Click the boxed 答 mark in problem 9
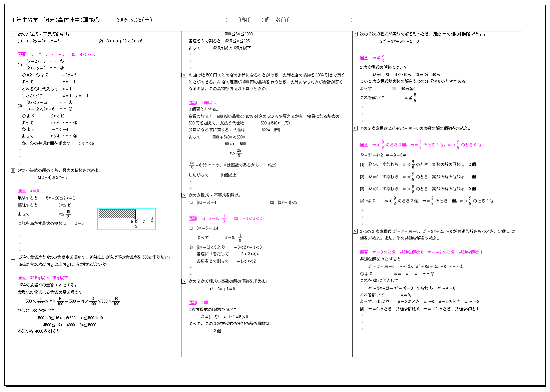The width and height of the screenshot is (550, 392). 362,309
